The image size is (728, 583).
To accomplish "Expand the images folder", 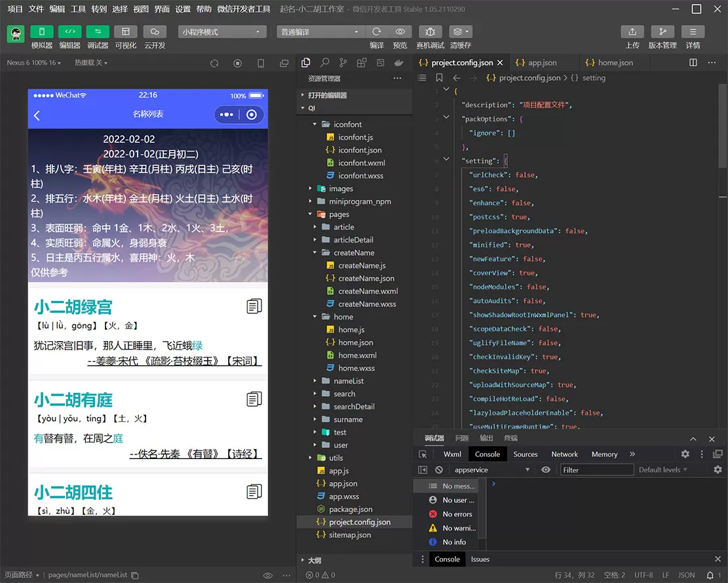I will pyautogui.click(x=311, y=189).
